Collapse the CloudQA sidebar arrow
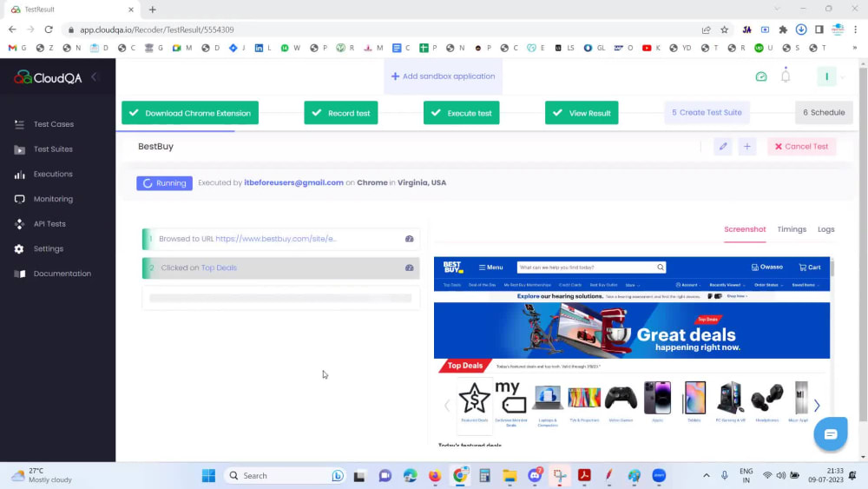The height and width of the screenshot is (489, 868). click(94, 77)
